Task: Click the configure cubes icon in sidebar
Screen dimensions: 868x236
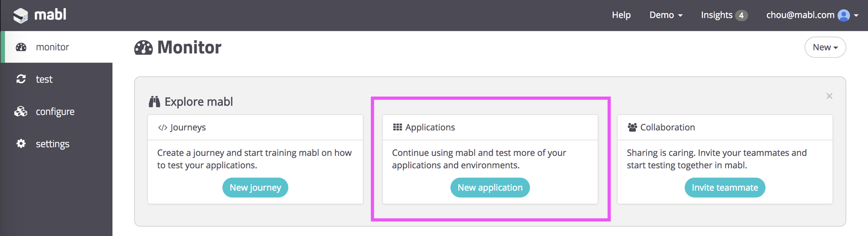Action: 21,111
